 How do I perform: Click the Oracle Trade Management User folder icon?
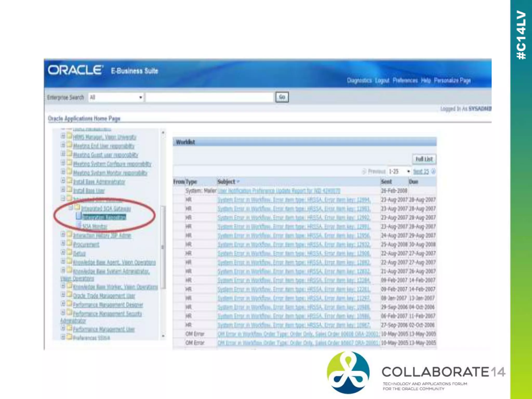click(x=69, y=294)
